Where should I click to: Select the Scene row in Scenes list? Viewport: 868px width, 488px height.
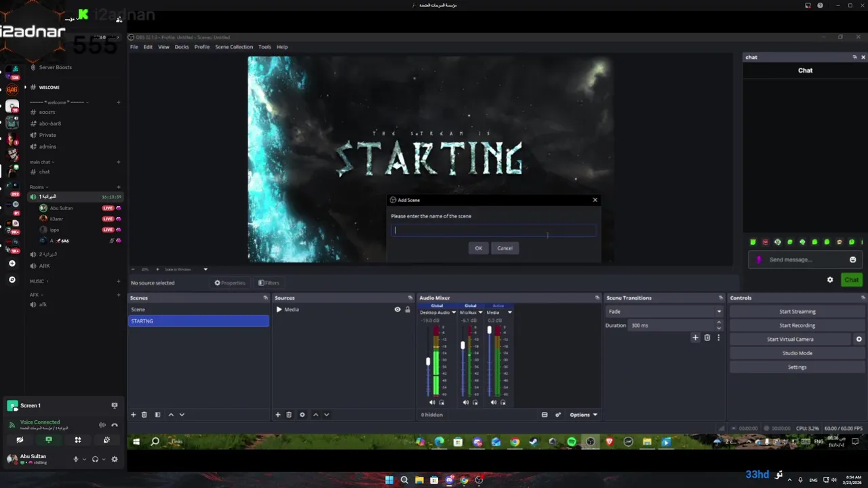199,310
